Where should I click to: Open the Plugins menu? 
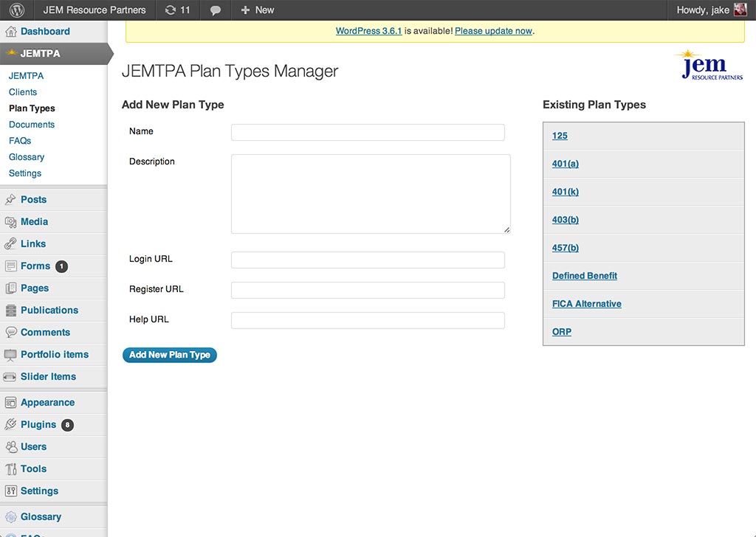tap(38, 425)
